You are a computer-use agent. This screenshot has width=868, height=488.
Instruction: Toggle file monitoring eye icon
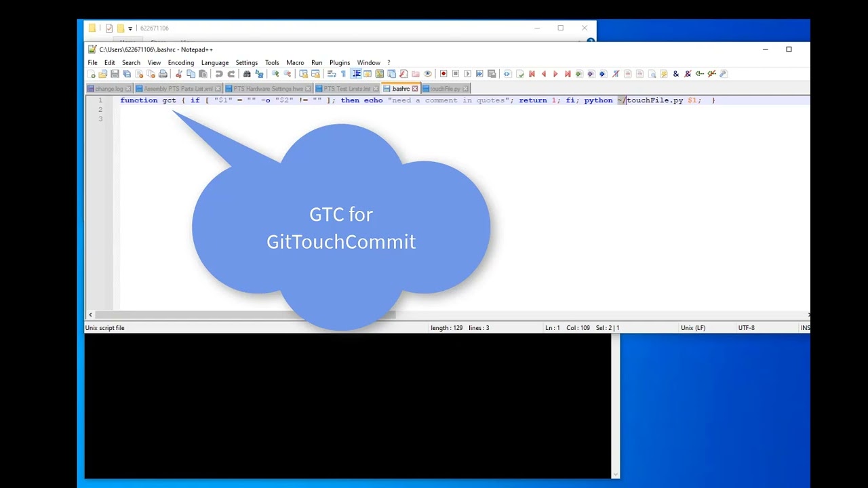pos(428,74)
